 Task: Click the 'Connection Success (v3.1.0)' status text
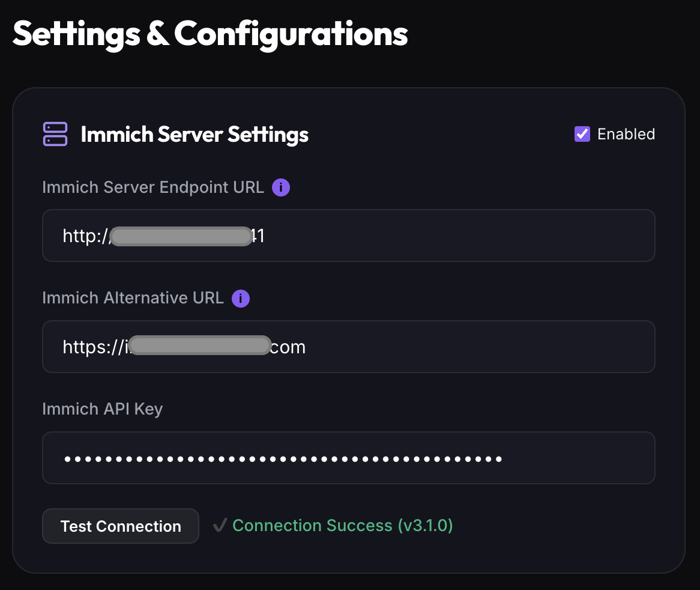pyautogui.click(x=342, y=526)
